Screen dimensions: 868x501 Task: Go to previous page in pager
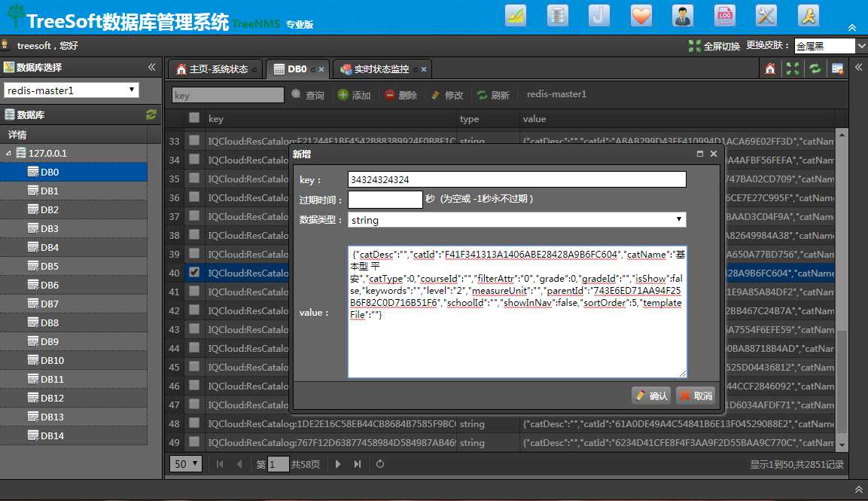click(239, 464)
